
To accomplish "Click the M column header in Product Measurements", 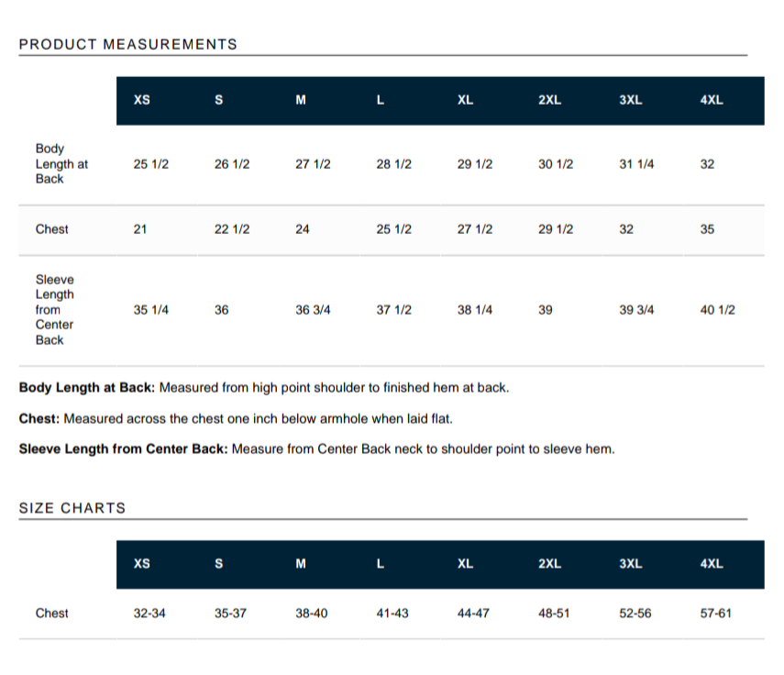I will [x=300, y=100].
